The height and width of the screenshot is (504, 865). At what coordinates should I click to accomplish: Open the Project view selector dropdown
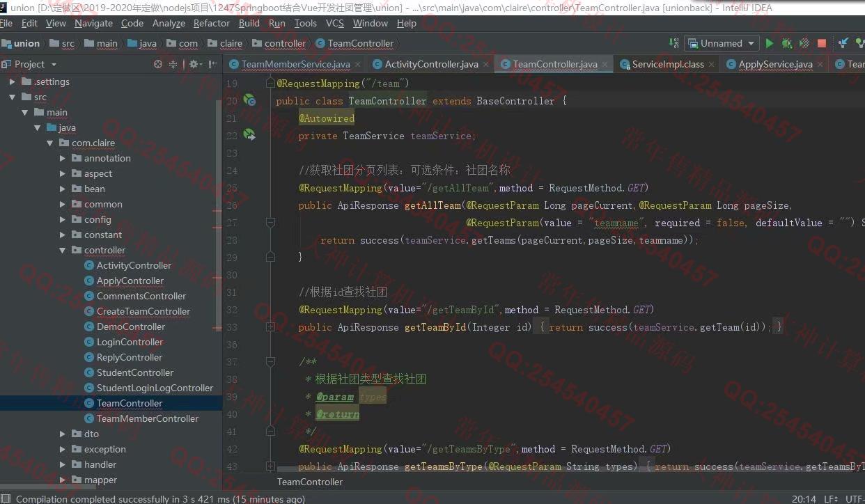click(54, 64)
